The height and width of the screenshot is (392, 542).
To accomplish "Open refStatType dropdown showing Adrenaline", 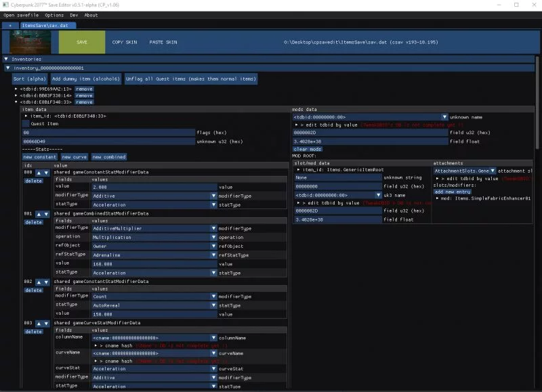I will click(x=154, y=255).
